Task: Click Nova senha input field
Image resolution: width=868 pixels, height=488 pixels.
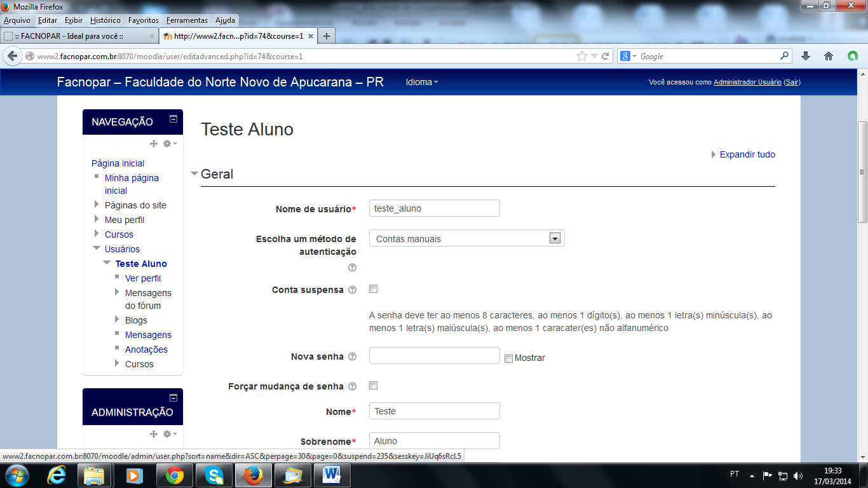Action: point(435,356)
